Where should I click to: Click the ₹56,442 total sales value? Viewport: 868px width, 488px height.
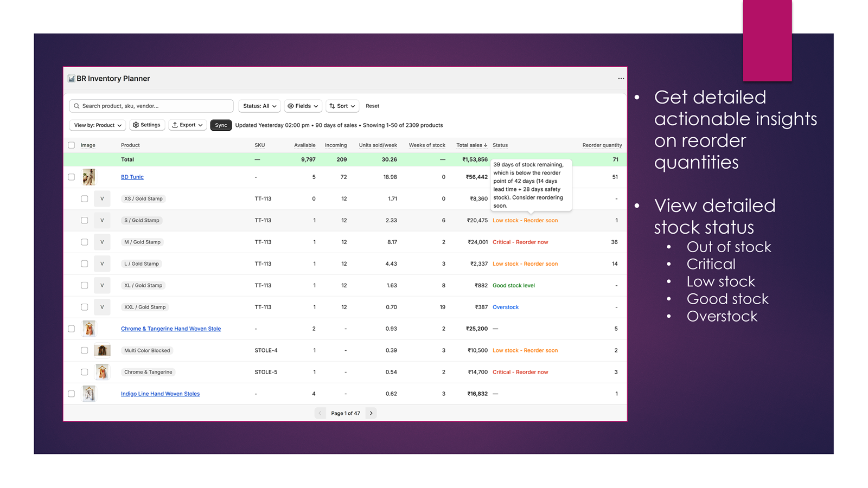pyautogui.click(x=477, y=177)
